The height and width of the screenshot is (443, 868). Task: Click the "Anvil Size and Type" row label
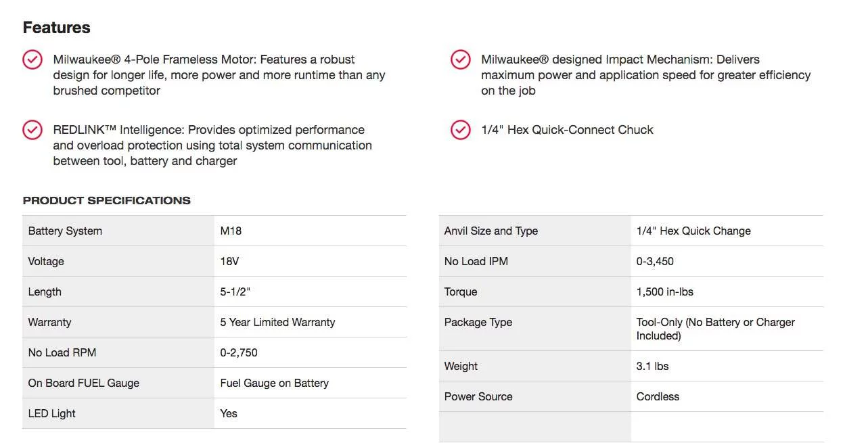pyautogui.click(x=491, y=231)
